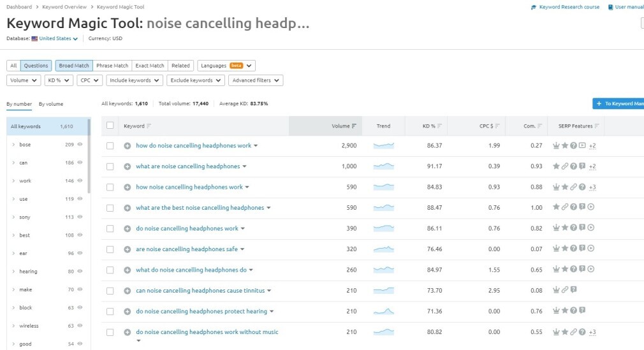Click plus icon for 'what do noise cancelling headphones do'
The image size is (644, 350).
pos(128,270)
